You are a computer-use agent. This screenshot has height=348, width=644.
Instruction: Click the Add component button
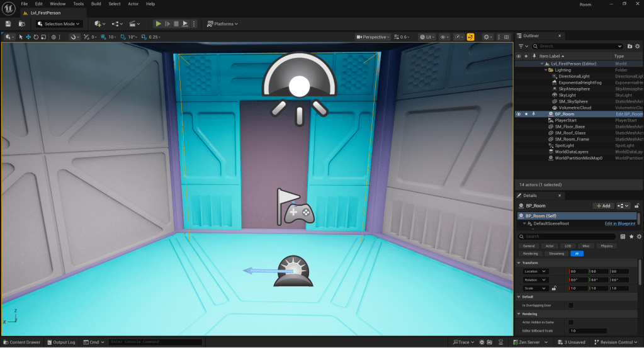coord(603,206)
